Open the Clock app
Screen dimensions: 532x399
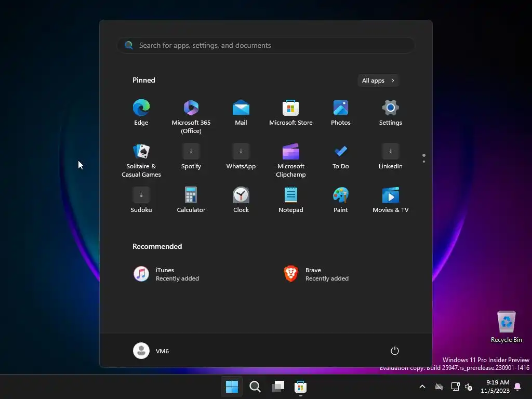pos(241,200)
